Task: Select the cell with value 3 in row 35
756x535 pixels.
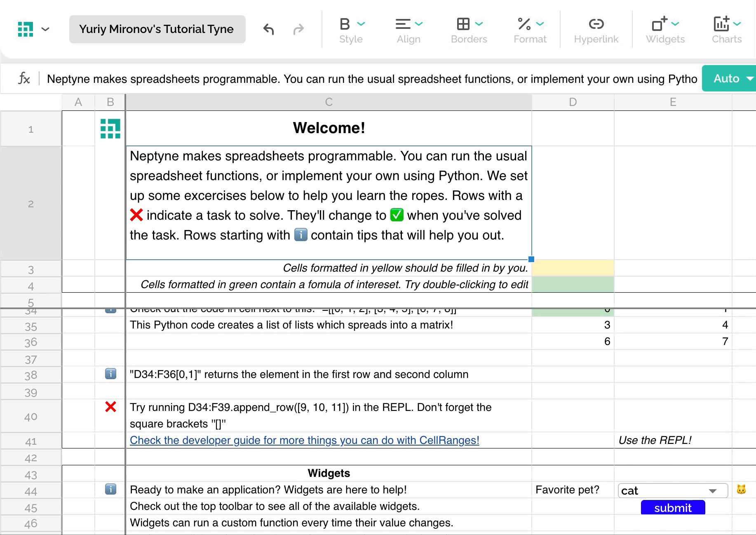Action: (573, 325)
